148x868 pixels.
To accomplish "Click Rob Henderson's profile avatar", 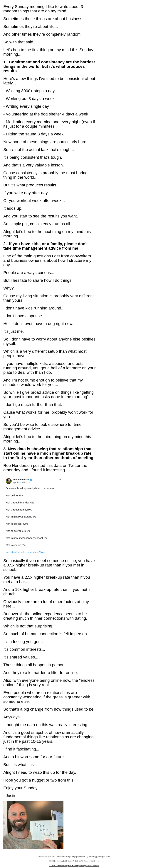I will pyautogui.click(x=9, y=481).
